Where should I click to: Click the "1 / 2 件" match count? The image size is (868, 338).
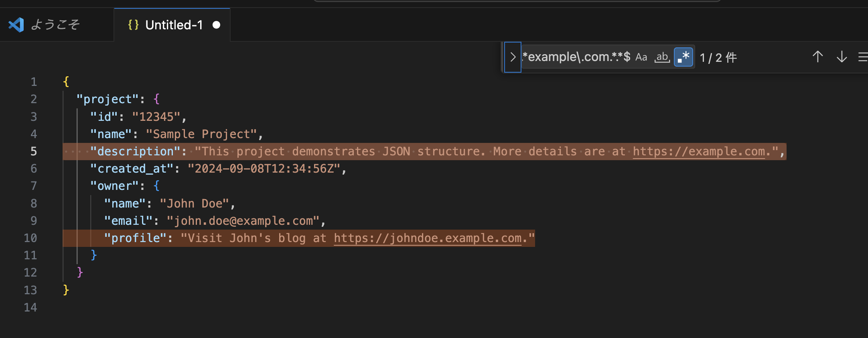(x=718, y=57)
